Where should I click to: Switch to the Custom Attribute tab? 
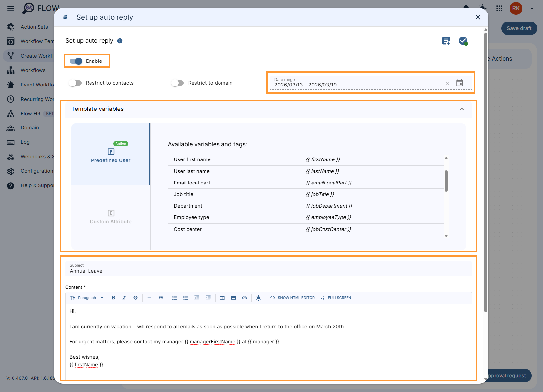111,217
